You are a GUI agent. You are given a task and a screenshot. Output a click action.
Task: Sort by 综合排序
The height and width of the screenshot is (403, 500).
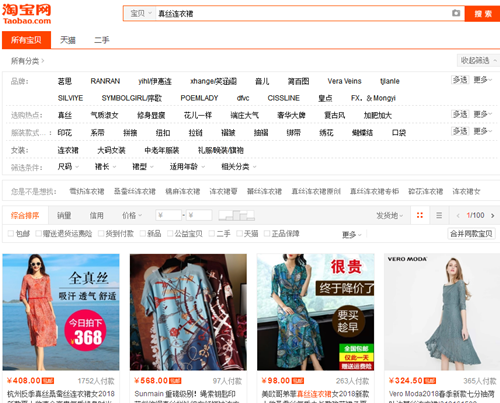tap(25, 216)
